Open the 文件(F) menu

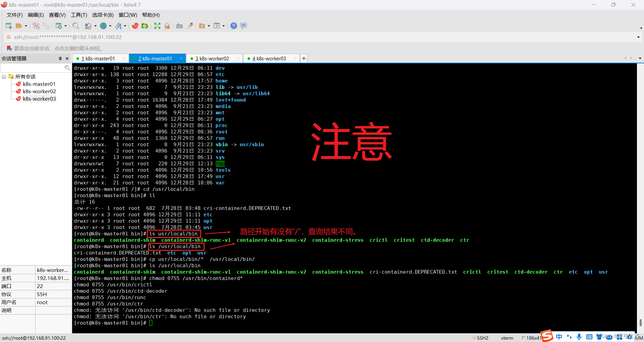[15, 15]
